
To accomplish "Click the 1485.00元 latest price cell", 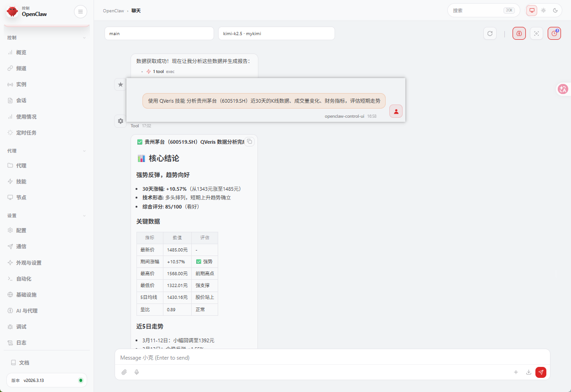I will (x=177, y=250).
